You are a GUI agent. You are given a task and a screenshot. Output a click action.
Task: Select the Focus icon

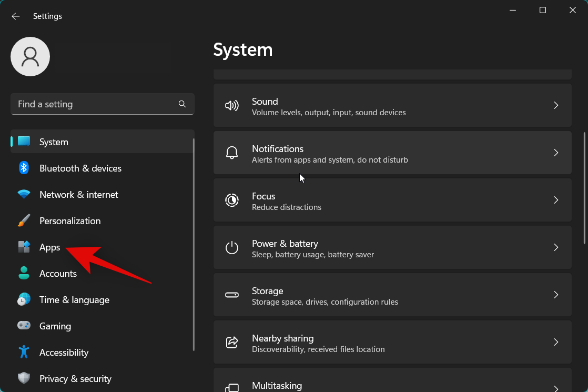coord(232,200)
